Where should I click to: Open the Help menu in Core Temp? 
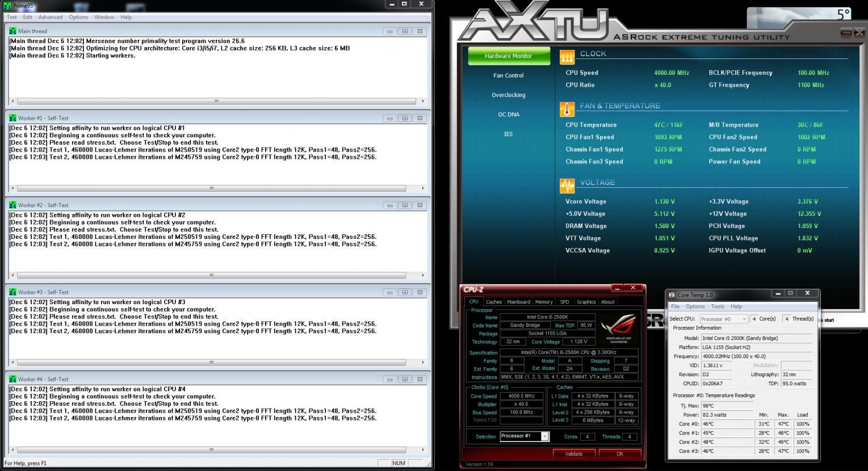click(x=736, y=306)
